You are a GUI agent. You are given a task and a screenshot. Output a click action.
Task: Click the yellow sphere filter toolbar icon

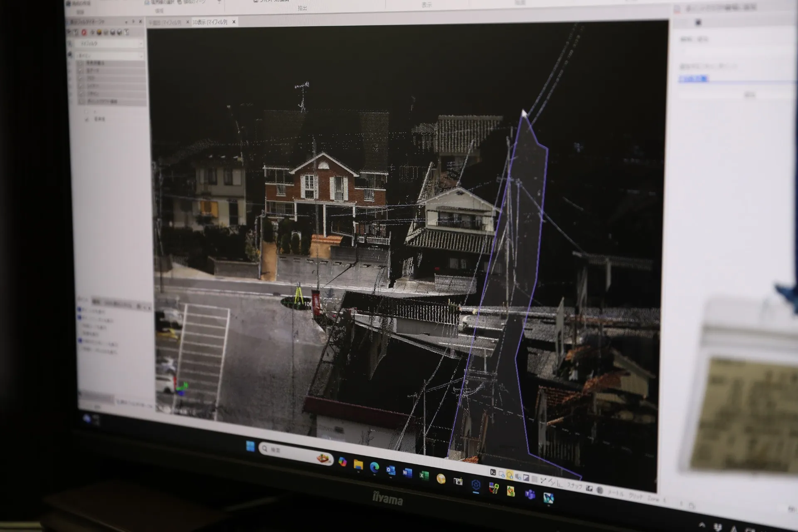pos(99,32)
